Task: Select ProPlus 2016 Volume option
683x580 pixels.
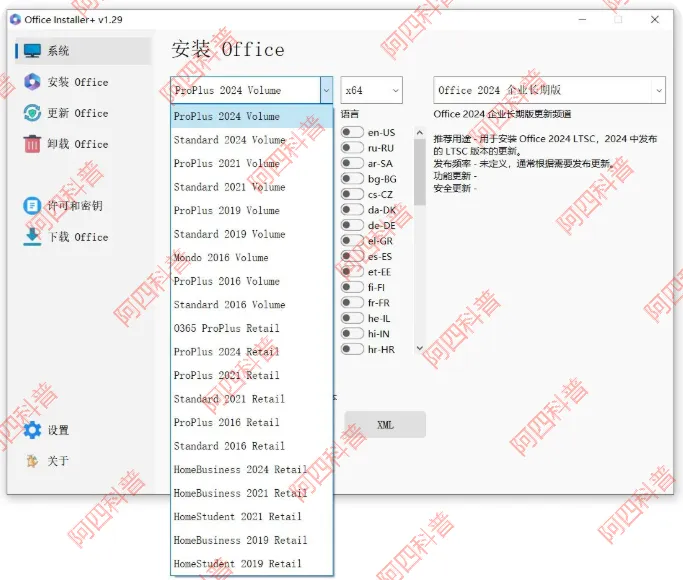Action: [x=252, y=281]
